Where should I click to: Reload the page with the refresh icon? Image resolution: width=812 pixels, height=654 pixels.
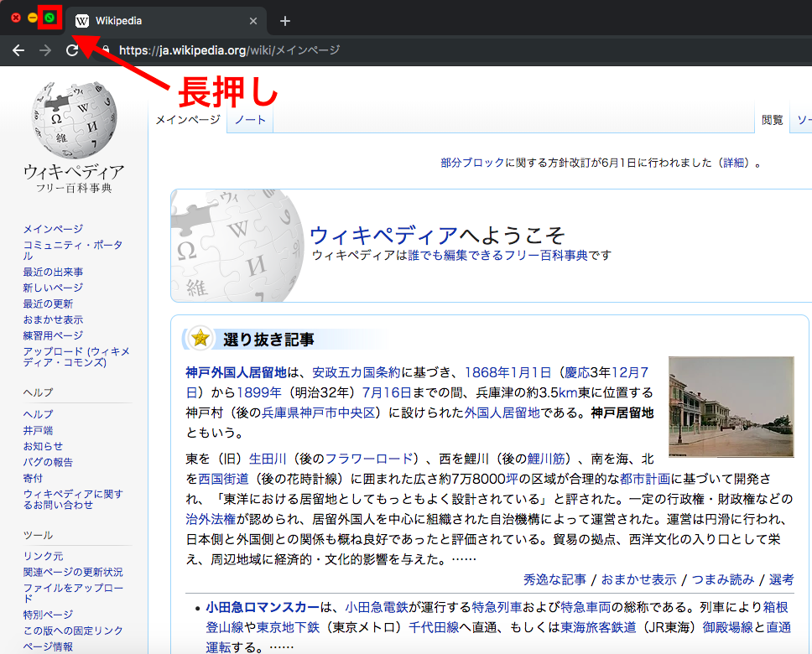click(72, 50)
